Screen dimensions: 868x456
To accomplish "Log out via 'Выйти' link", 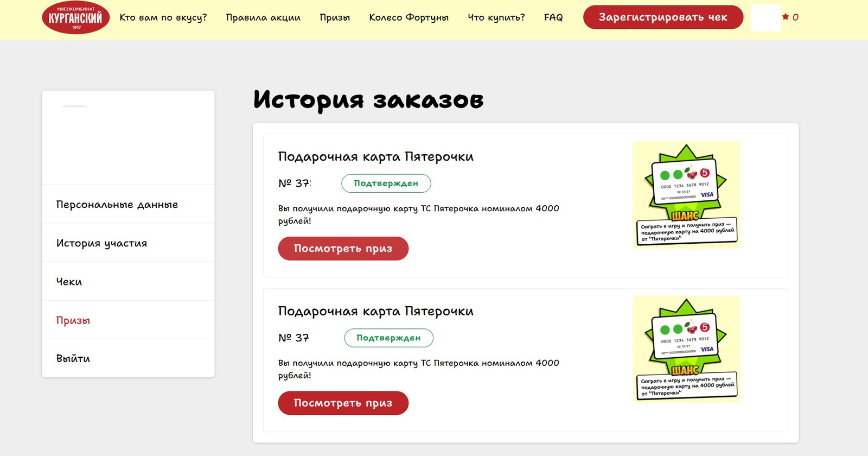I will click(x=73, y=359).
